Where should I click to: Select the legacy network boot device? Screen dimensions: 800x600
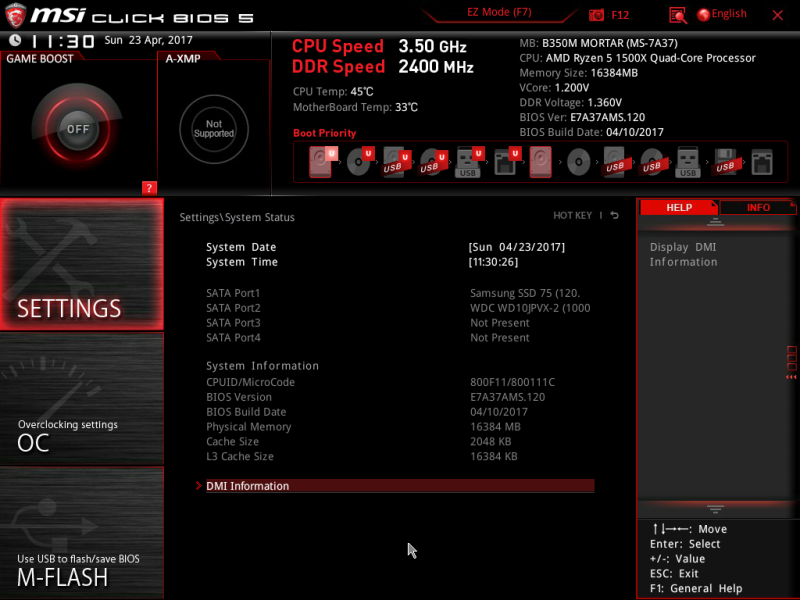[762, 162]
